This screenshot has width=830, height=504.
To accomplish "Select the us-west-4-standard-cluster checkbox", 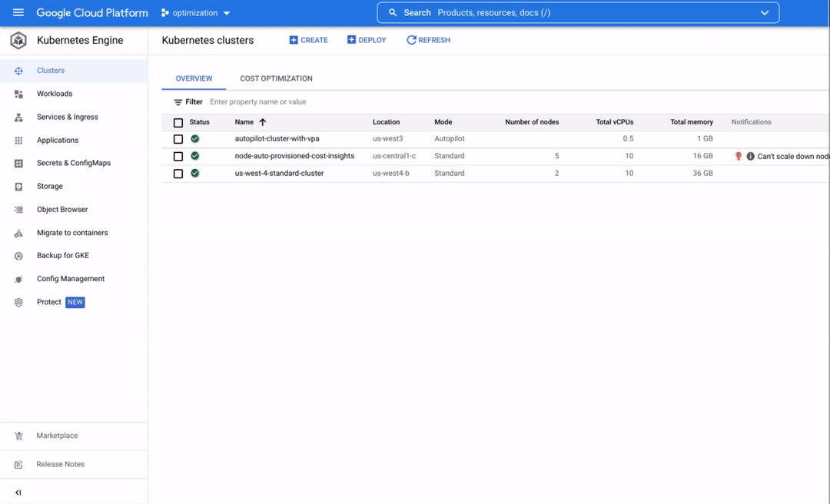I will pyautogui.click(x=178, y=174).
